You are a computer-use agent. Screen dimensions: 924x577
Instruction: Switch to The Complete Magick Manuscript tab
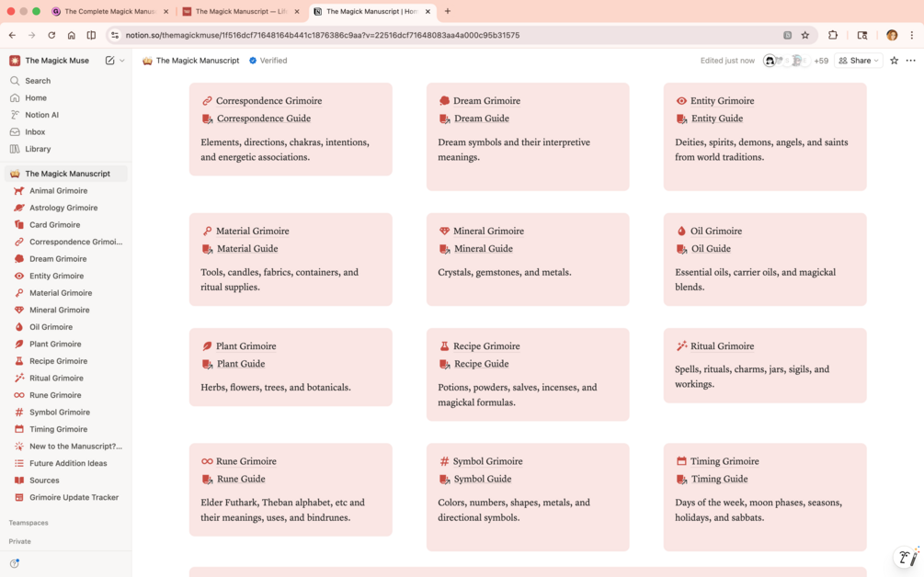[109, 11]
